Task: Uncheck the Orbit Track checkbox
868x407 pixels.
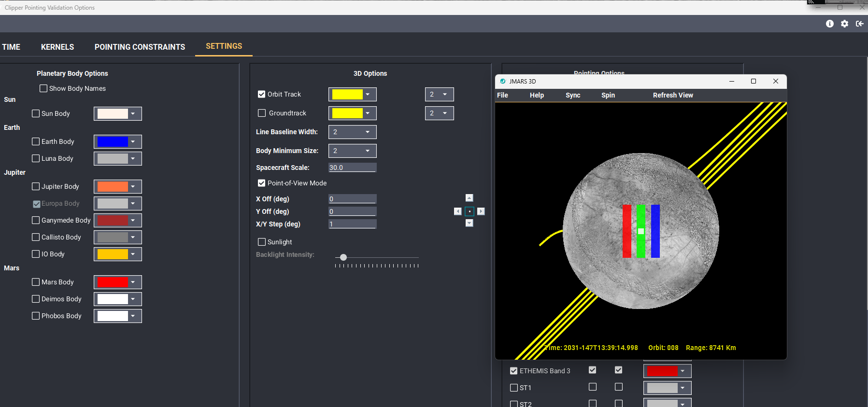Action: pos(262,94)
